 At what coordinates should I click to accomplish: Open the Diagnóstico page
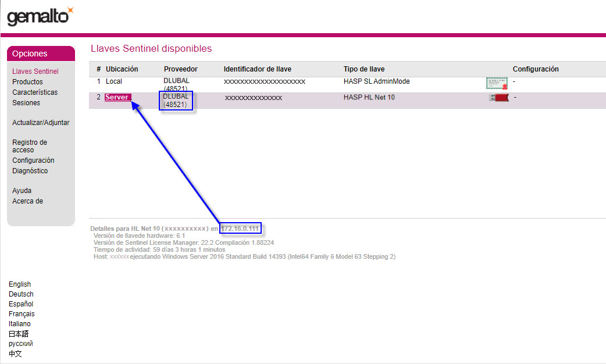coord(30,171)
